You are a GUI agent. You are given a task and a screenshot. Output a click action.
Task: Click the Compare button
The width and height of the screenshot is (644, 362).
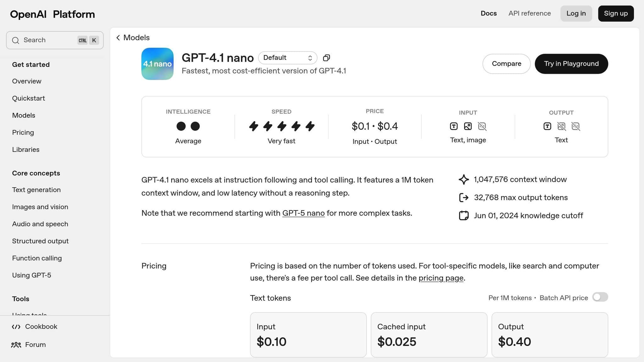506,64
